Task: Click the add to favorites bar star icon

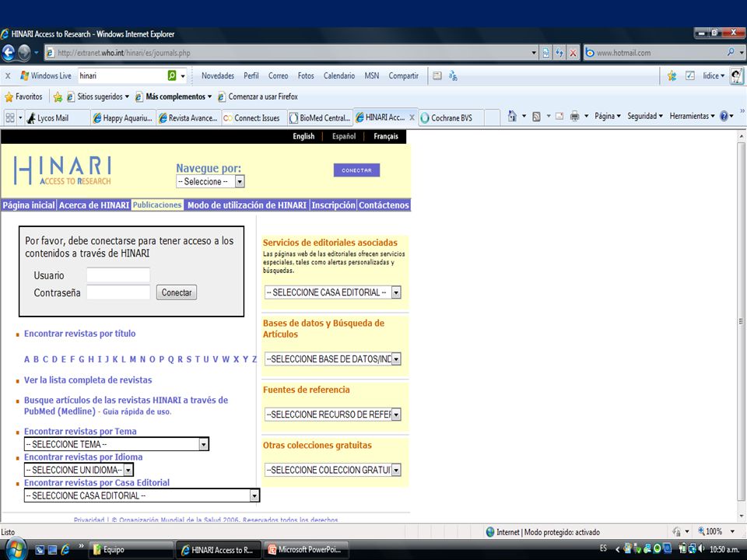Action: (58, 97)
